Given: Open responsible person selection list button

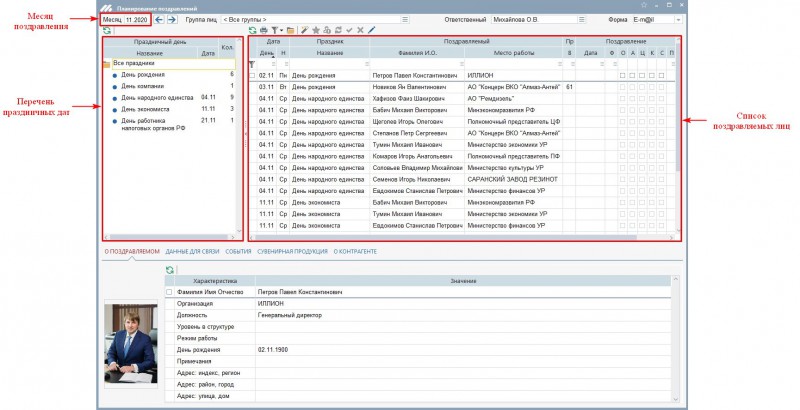Looking at the screenshot, I should [x=581, y=20].
